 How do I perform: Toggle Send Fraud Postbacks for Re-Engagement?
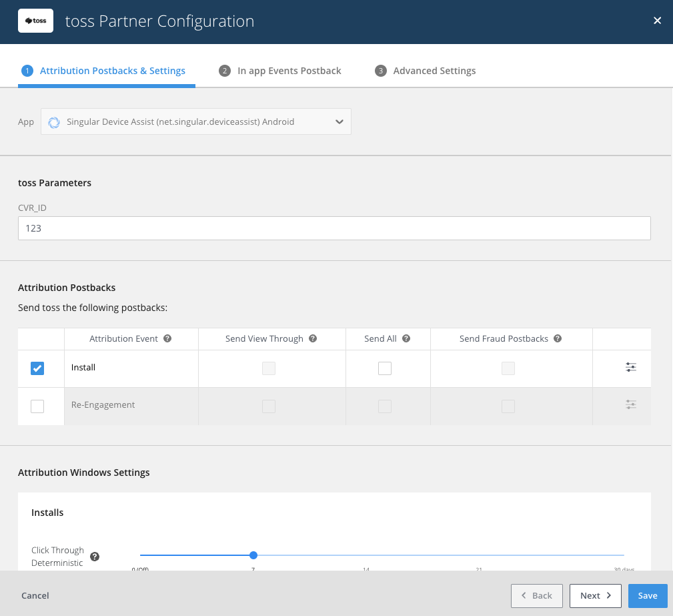pyautogui.click(x=508, y=406)
